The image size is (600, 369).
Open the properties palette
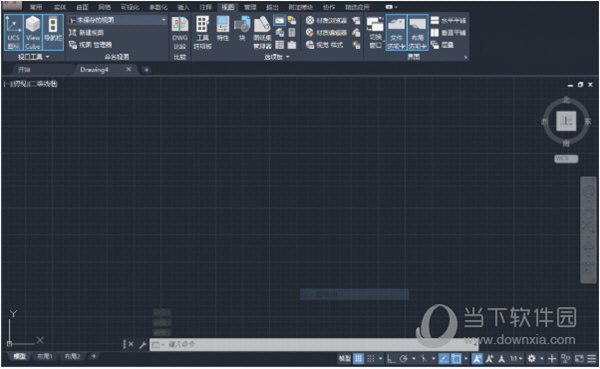tap(223, 28)
